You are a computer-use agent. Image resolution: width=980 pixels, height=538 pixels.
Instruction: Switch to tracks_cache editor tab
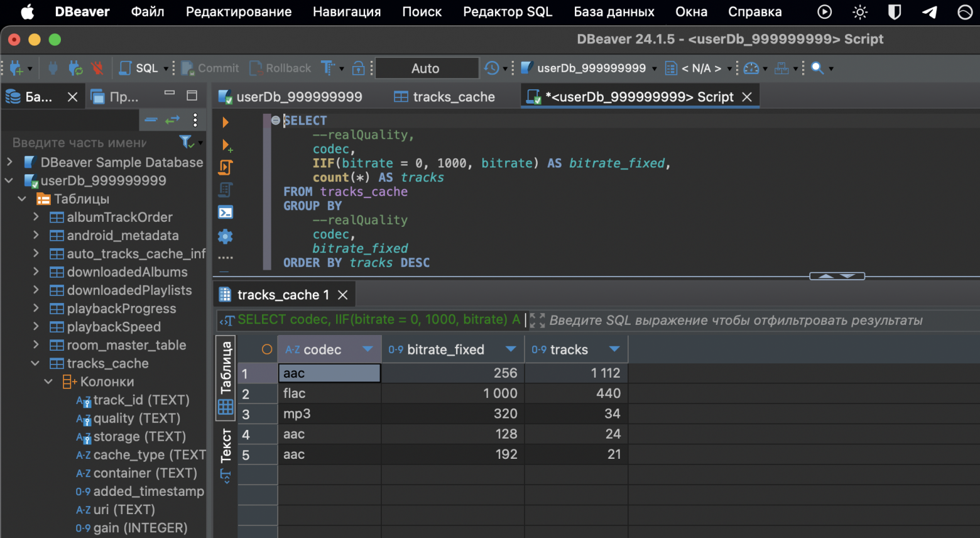point(445,97)
